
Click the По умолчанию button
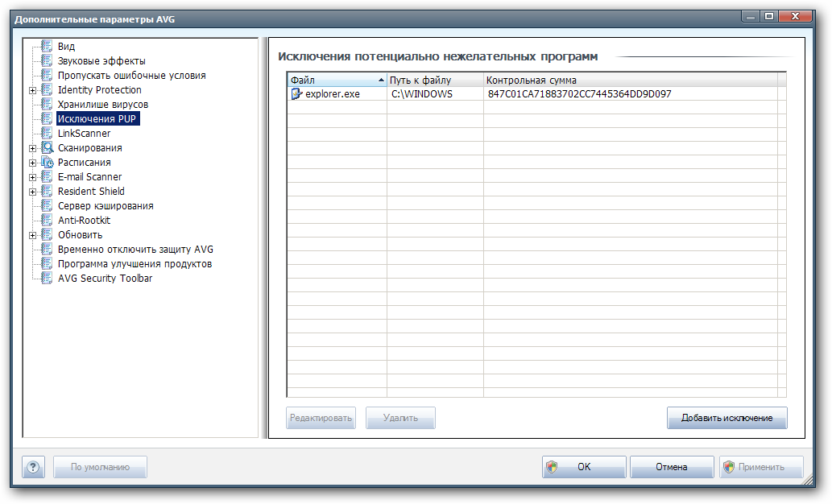tap(101, 467)
